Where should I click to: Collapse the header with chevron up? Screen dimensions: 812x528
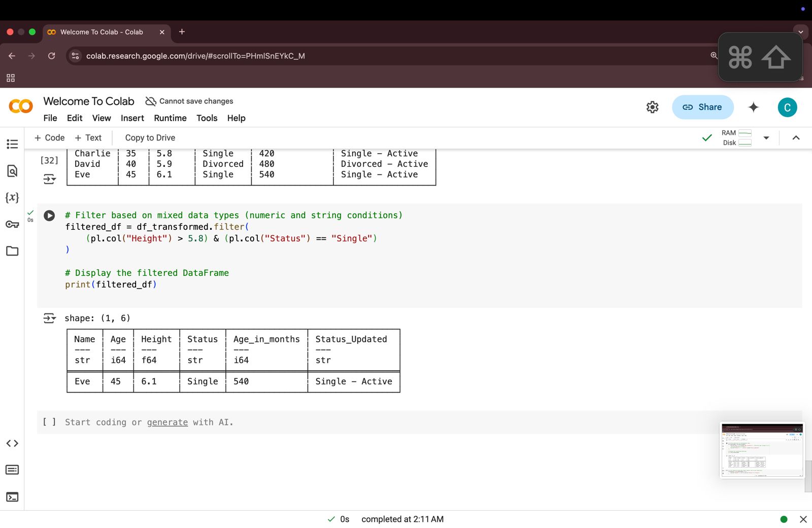796,138
